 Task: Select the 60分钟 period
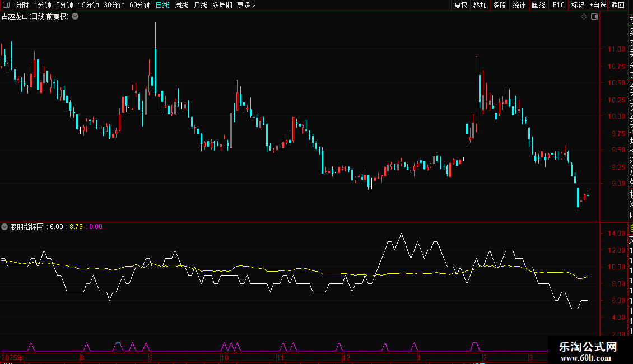coord(139,5)
